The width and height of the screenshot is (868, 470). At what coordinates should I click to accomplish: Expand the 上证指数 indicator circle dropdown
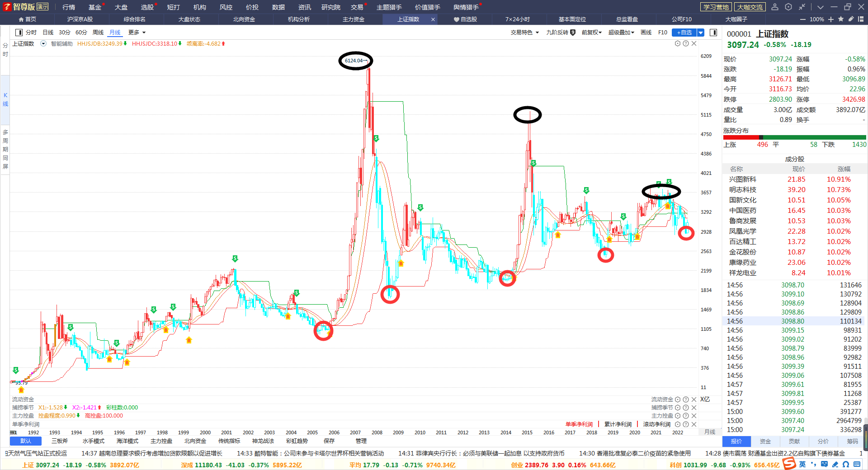click(x=43, y=44)
